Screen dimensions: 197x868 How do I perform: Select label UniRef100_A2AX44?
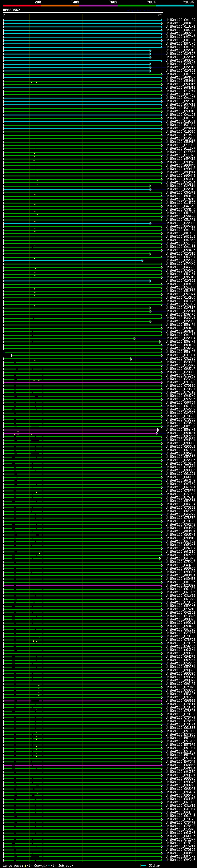pyautogui.click(x=180, y=128)
